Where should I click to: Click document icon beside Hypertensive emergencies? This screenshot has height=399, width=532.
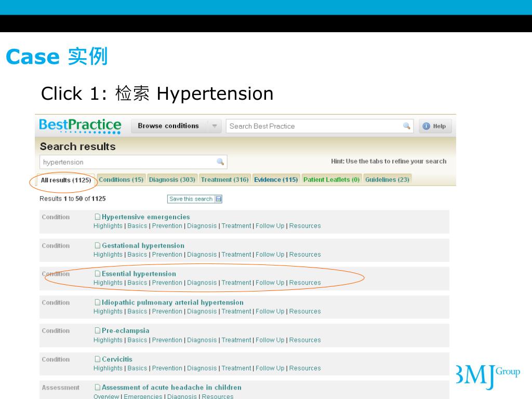pyautogui.click(x=97, y=217)
